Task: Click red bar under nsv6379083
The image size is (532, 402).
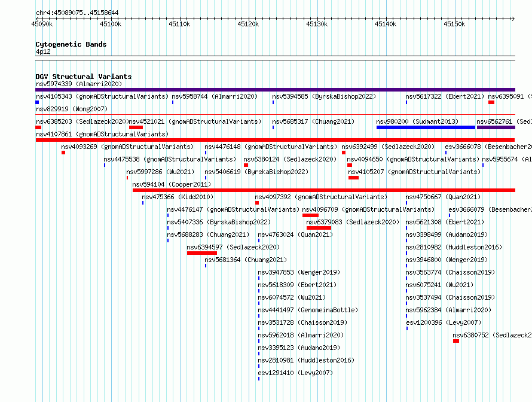Action: pyautogui.click(x=319, y=228)
